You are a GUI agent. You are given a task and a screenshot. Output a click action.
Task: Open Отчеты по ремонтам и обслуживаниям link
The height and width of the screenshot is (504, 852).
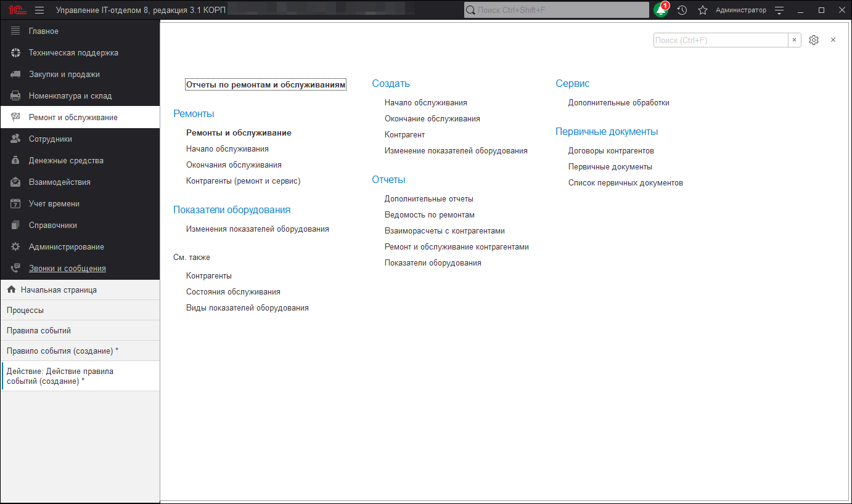(x=266, y=85)
